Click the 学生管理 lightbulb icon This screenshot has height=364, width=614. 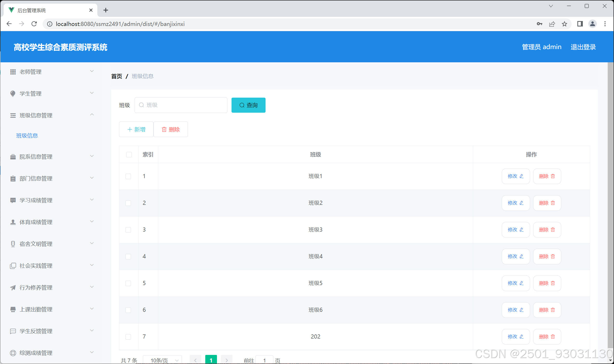click(13, 93)
